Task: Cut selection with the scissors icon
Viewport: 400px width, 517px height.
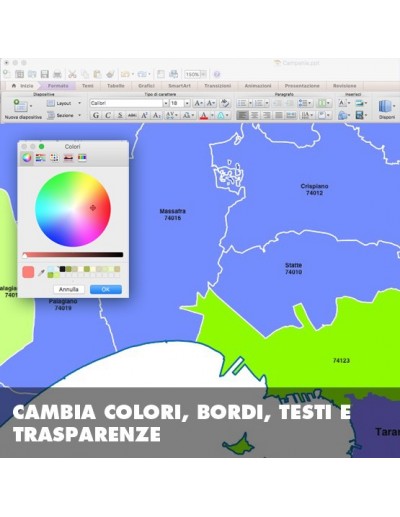Action: click(x=72, y=74)
